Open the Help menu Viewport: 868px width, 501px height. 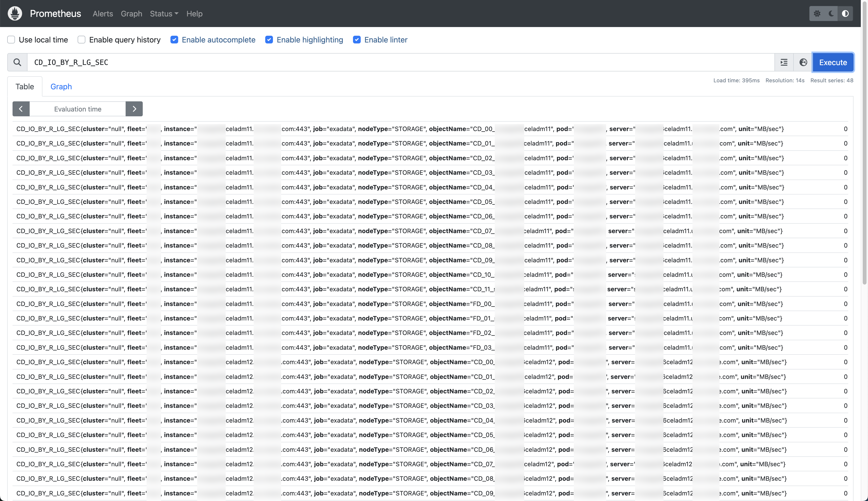point(194,14)
